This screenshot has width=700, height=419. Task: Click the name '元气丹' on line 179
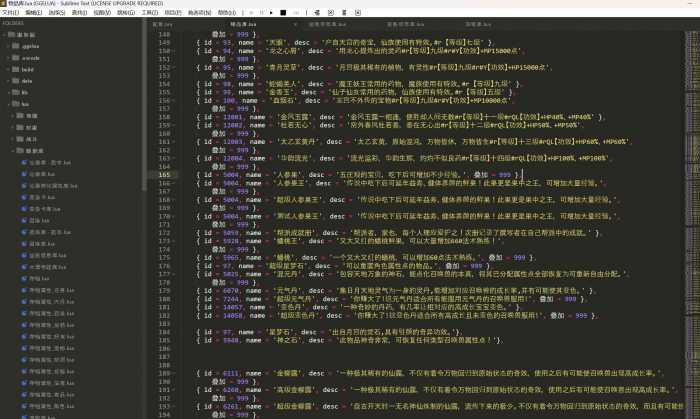pyautogui.click(x=286, y=290)
